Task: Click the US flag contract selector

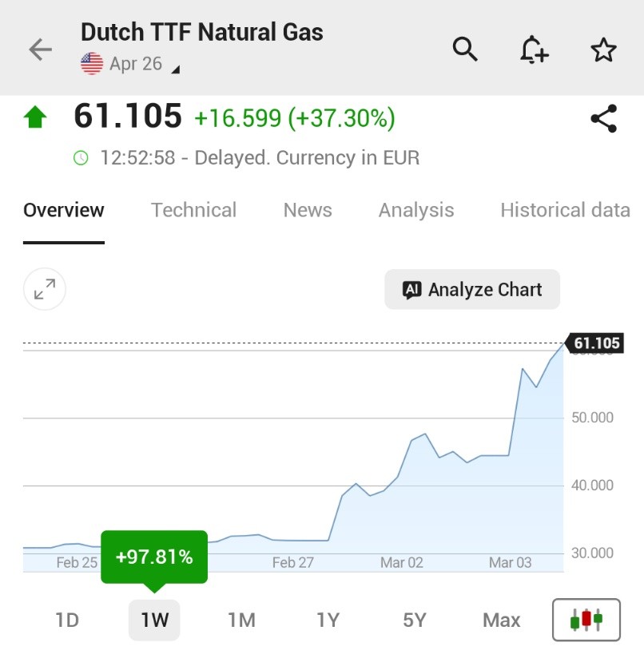Action: 92,64
